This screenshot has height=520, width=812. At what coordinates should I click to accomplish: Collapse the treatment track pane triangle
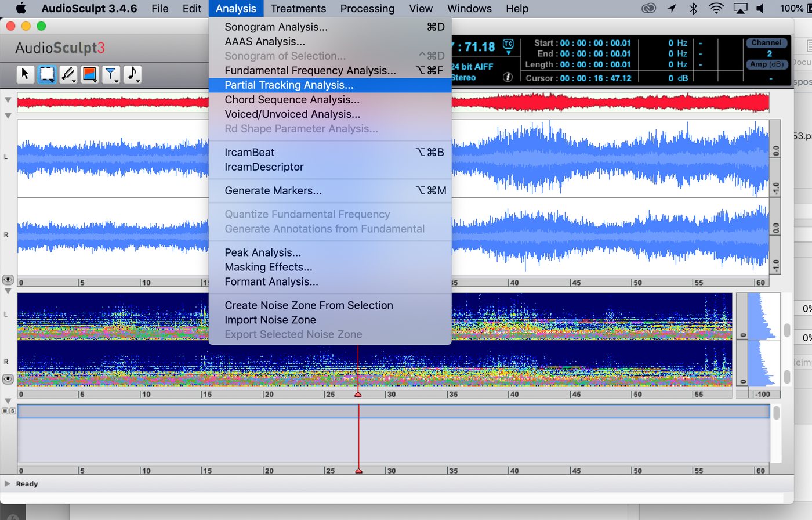8,401
